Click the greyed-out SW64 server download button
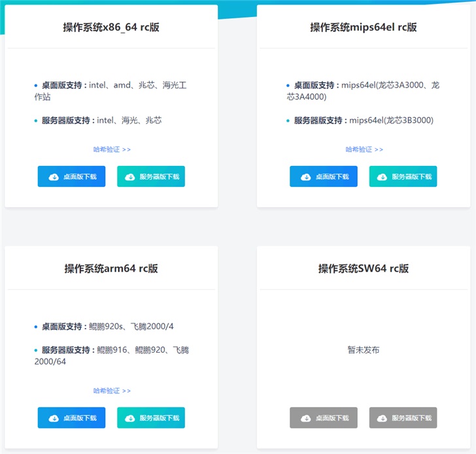 (403, 417)
